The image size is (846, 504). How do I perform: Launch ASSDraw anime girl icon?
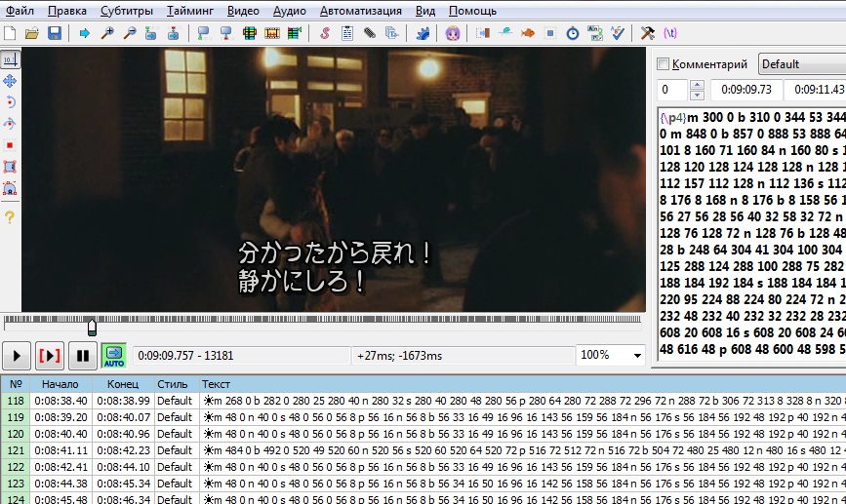[452, 33]
